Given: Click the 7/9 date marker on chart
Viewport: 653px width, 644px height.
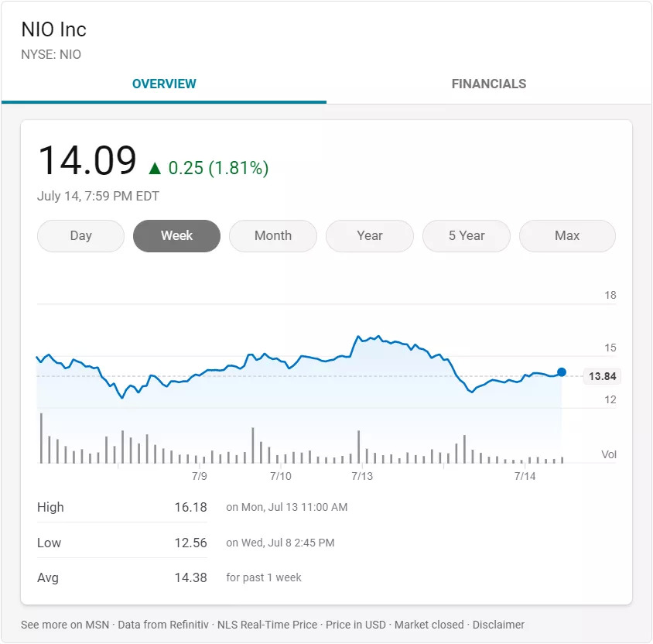Looking at the screenshot, I should coord(199,476).
